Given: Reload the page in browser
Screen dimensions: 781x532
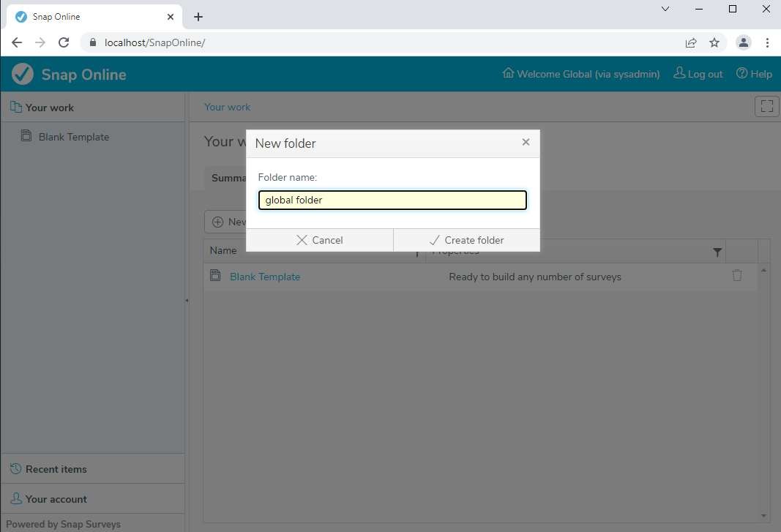Looking at the screenshot, I should coord(64,42).
